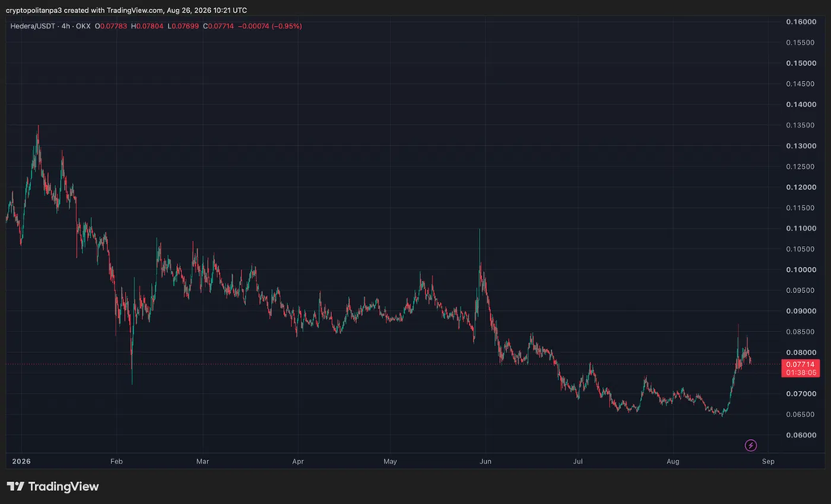Image resolution: width=831 pixels, height=504 pixels.
Task: Click the Aug label on time axis
Action: [x=673, y=461]
